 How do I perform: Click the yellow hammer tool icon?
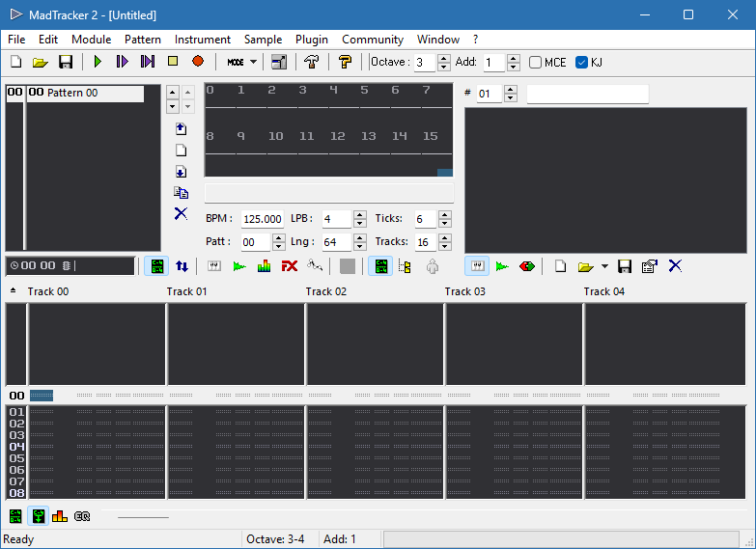coord(345,62)
